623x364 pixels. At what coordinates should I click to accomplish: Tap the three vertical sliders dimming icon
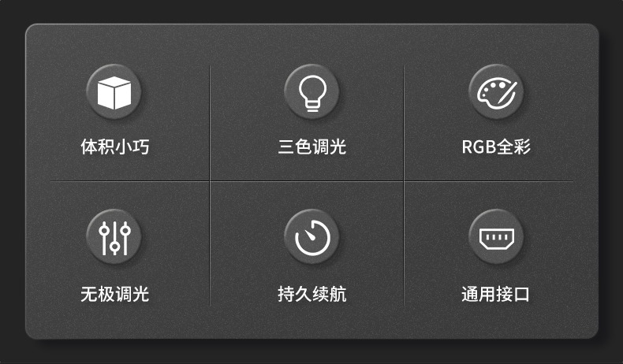tap(114, 237)
